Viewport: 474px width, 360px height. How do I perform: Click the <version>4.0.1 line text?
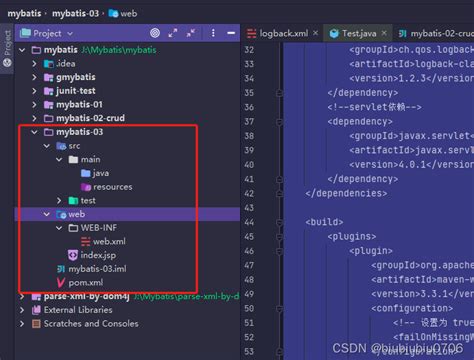[411, 165]
